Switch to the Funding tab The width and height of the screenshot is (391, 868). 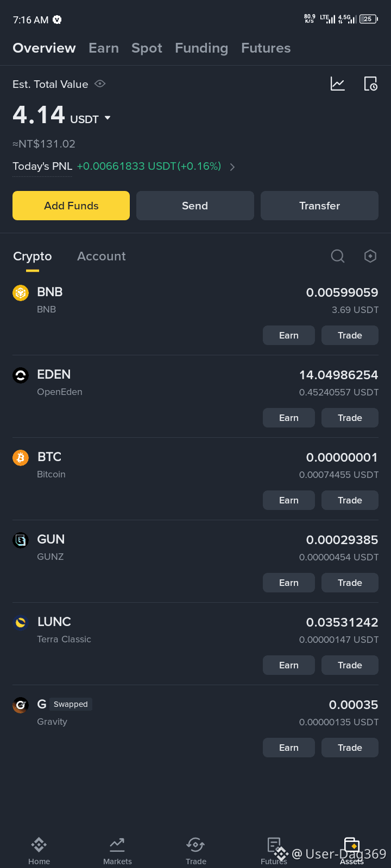201,48
